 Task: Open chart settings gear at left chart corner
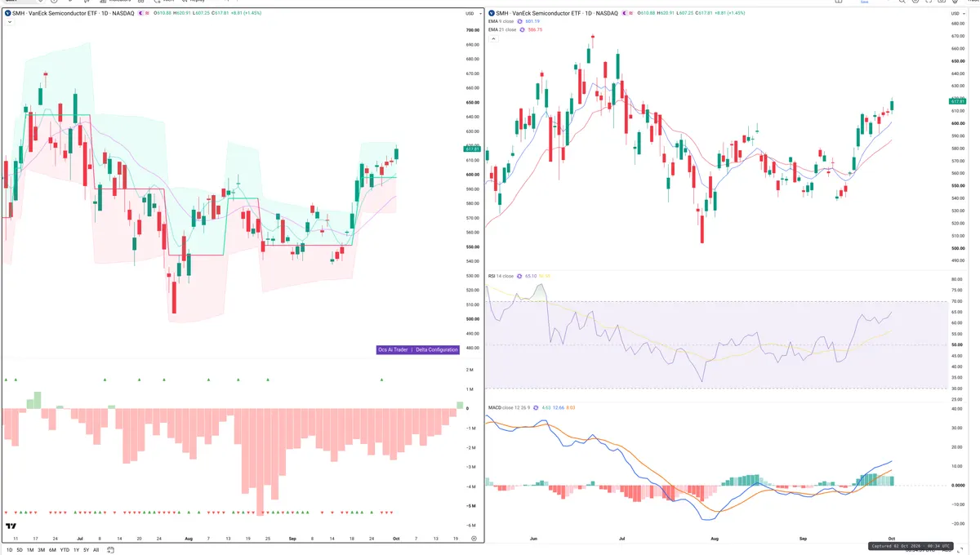point(474,539)
